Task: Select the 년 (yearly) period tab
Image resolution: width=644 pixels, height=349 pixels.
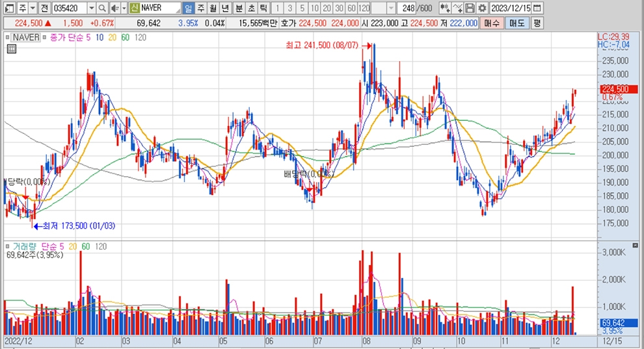Action: 225,8
